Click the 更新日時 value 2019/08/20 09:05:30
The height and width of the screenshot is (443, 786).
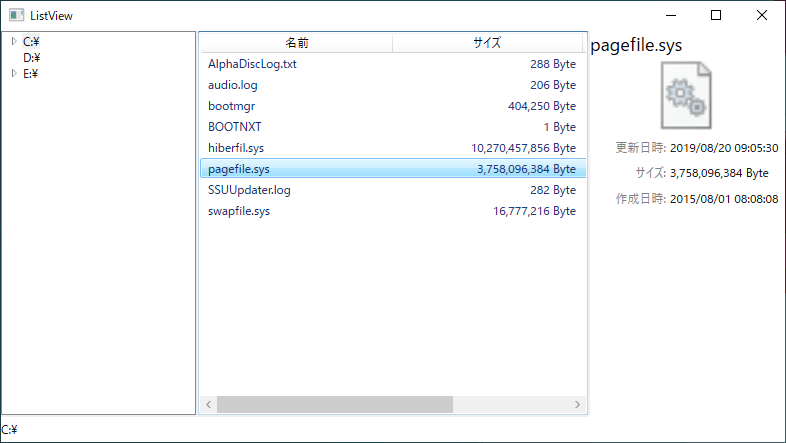point(724,148)
